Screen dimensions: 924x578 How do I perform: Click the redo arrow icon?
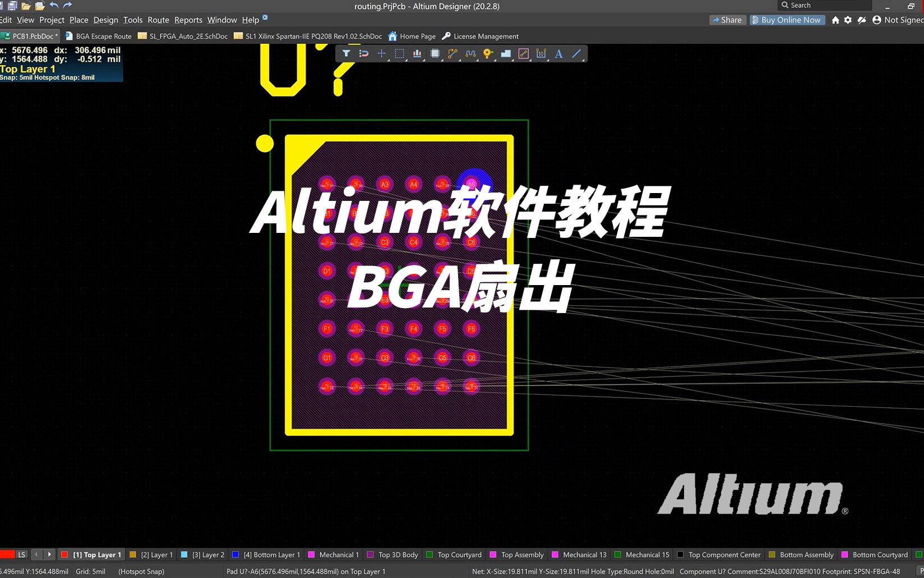click(x=68, y=5)
